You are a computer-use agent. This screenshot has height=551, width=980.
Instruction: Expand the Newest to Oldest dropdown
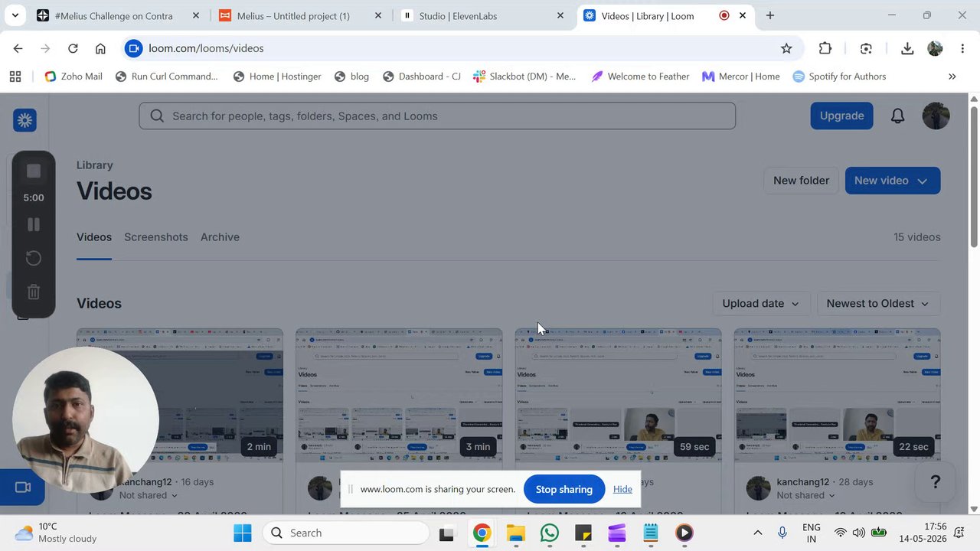pyautogui.click(x=878, y=303)
